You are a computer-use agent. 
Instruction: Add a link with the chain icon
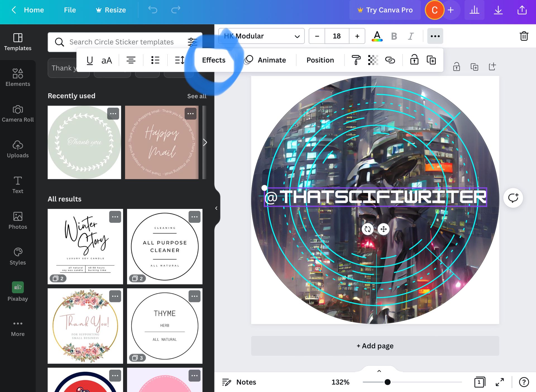[x=390, y=60]
